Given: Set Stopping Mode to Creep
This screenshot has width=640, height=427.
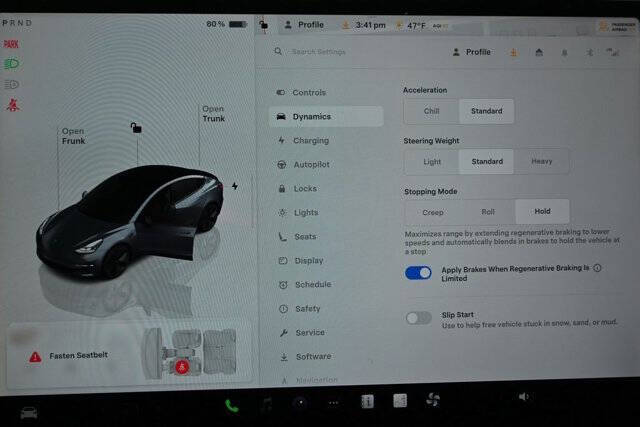Looking at the screenshot, I should click(433, 212).
